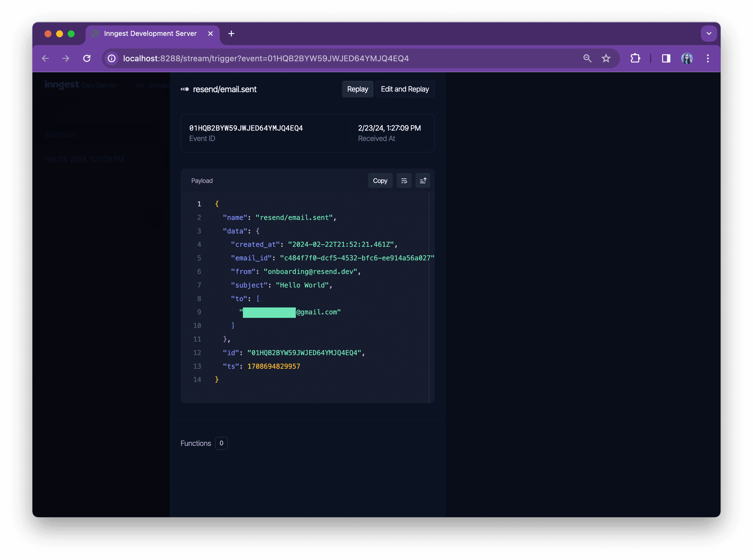Click the browser bookmark star icon
Viewport: 753px width, 560px height.
click(606, 58)
